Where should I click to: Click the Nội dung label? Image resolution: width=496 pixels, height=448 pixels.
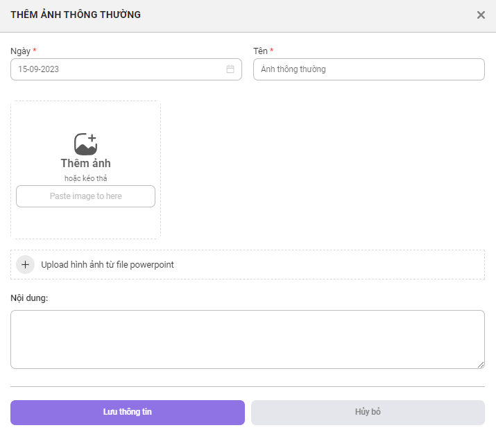tap(29, 298)
